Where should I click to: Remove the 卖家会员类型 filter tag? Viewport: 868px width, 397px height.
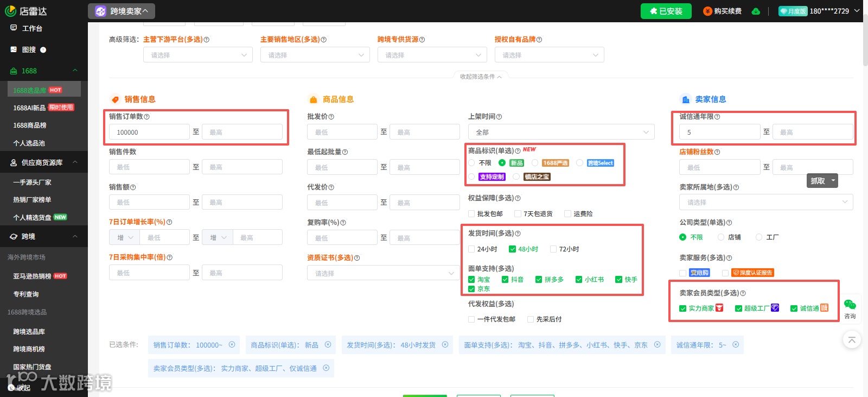[326, 368]
